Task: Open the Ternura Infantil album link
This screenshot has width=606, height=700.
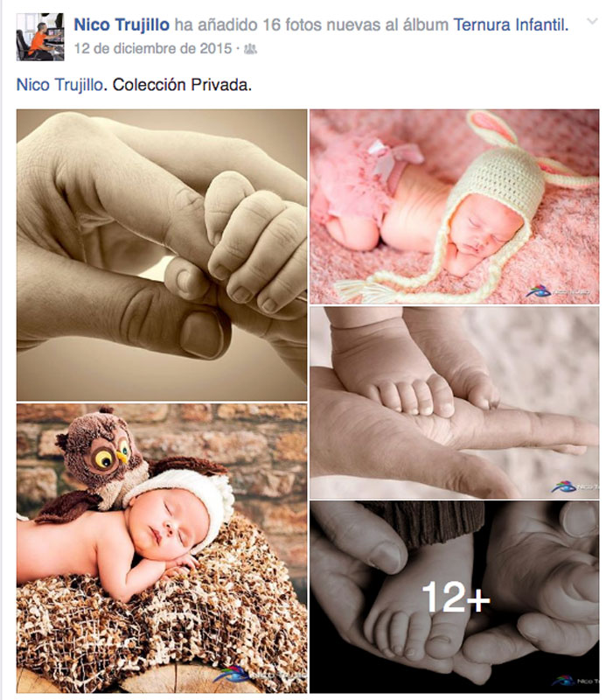Action: pyautogui.click(x=511, y=24)
